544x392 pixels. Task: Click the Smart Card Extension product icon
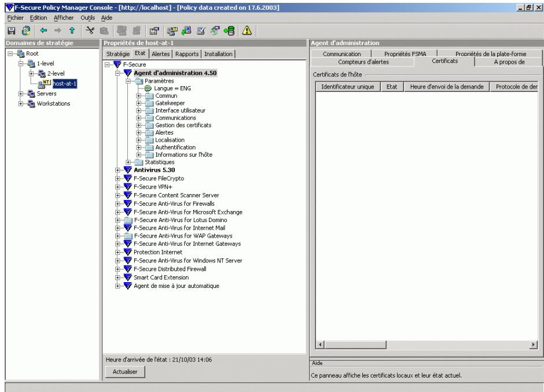pos(128,278)
